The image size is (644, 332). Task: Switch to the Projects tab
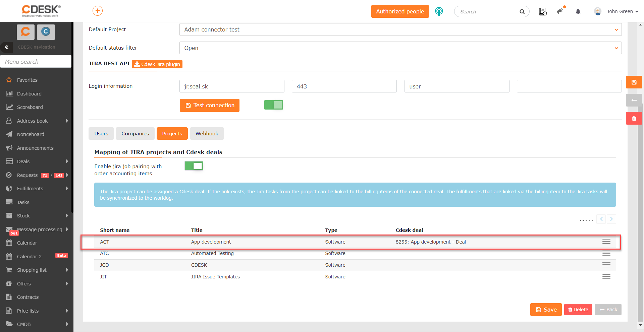click(172, 133)
